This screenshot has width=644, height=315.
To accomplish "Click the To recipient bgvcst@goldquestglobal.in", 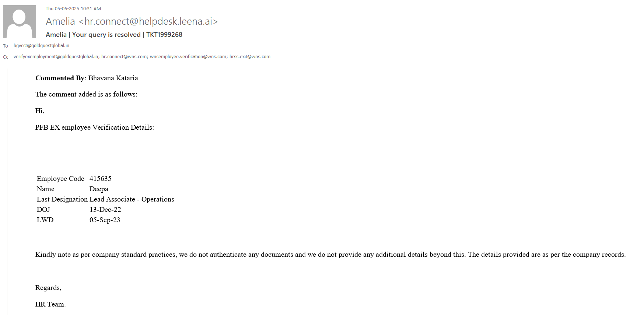I will pyautogui.click(x=41, y=46).
